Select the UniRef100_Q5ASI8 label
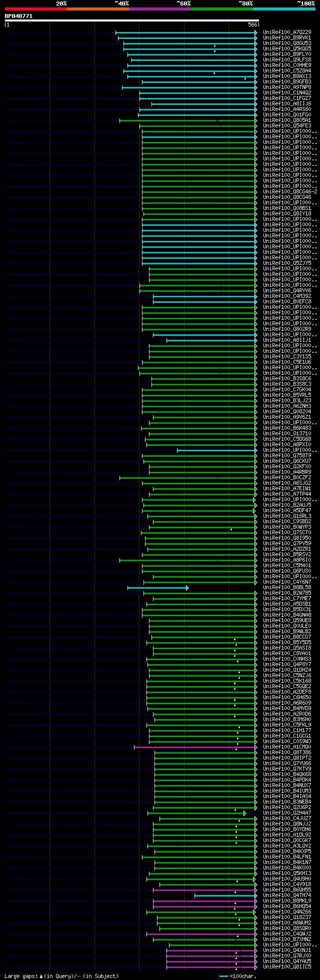The image size is (320, 980). click(287, 648)
